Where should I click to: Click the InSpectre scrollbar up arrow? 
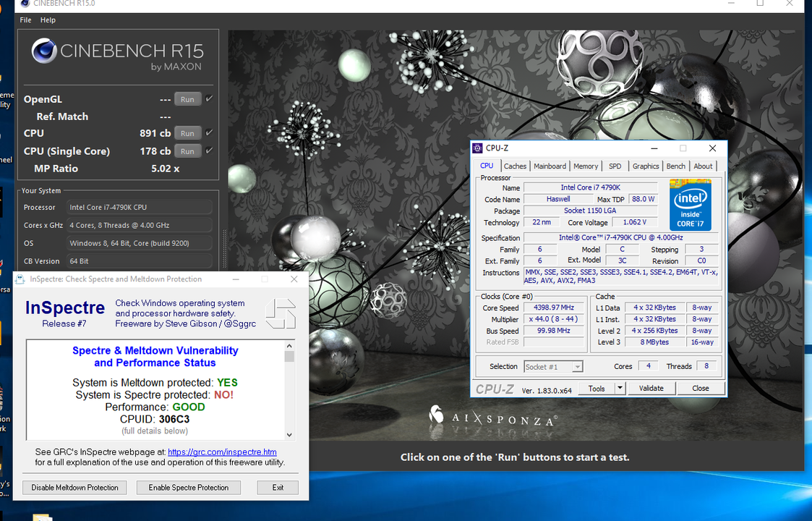coord(289,346)
